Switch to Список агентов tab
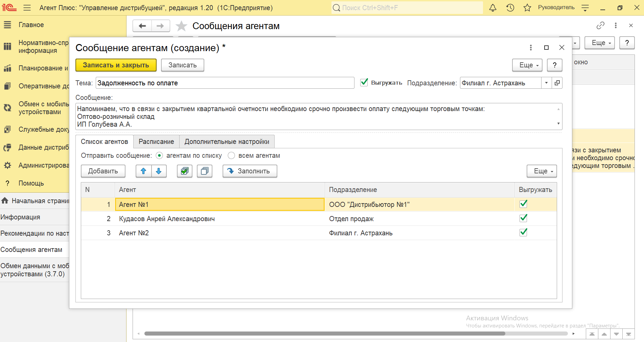The image size is (644, 342). click(105, 142)
